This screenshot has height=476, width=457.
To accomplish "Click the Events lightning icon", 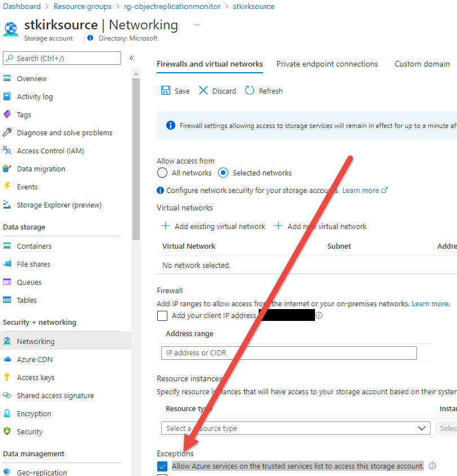I will [7, 186].
